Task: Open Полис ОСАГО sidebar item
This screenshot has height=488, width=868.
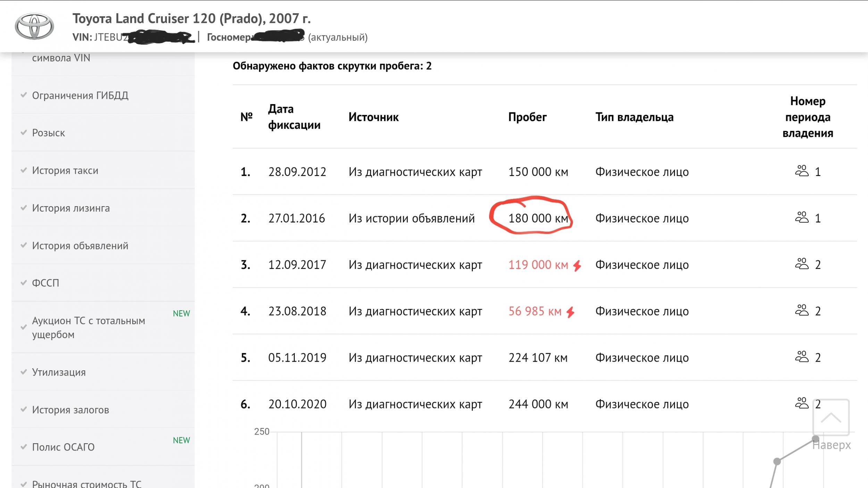Action: click(103, 447)
